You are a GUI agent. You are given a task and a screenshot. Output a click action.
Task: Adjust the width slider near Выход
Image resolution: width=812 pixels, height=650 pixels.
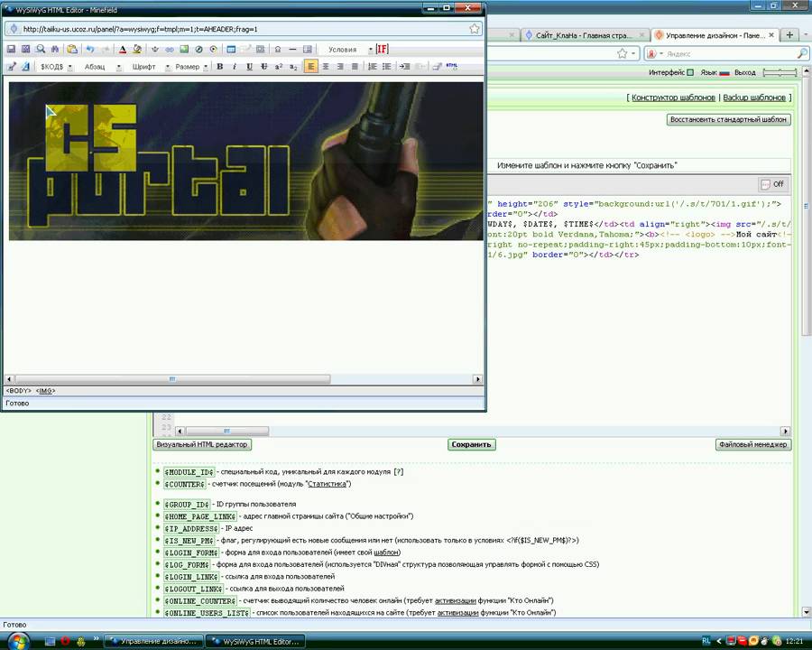[780, 72]
